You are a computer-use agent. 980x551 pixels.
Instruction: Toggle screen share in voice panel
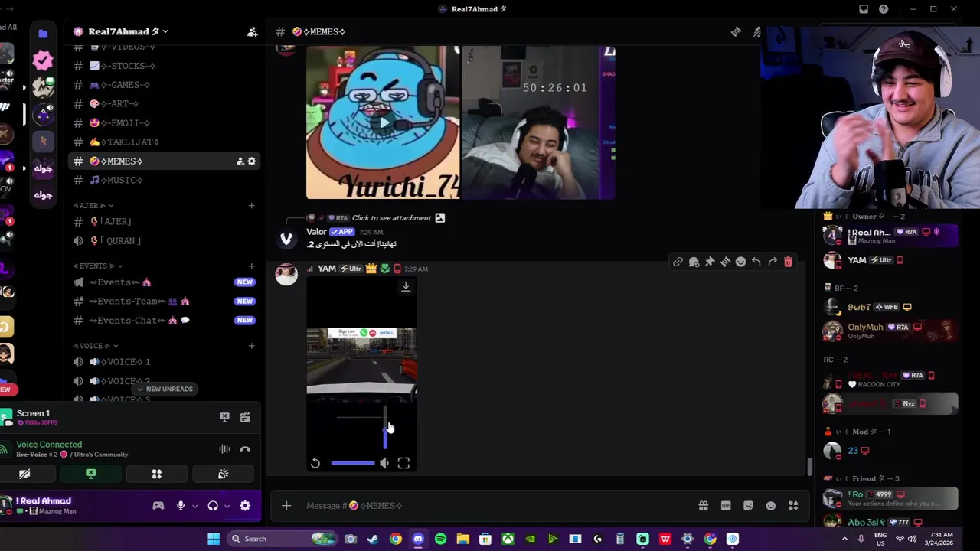91,474
